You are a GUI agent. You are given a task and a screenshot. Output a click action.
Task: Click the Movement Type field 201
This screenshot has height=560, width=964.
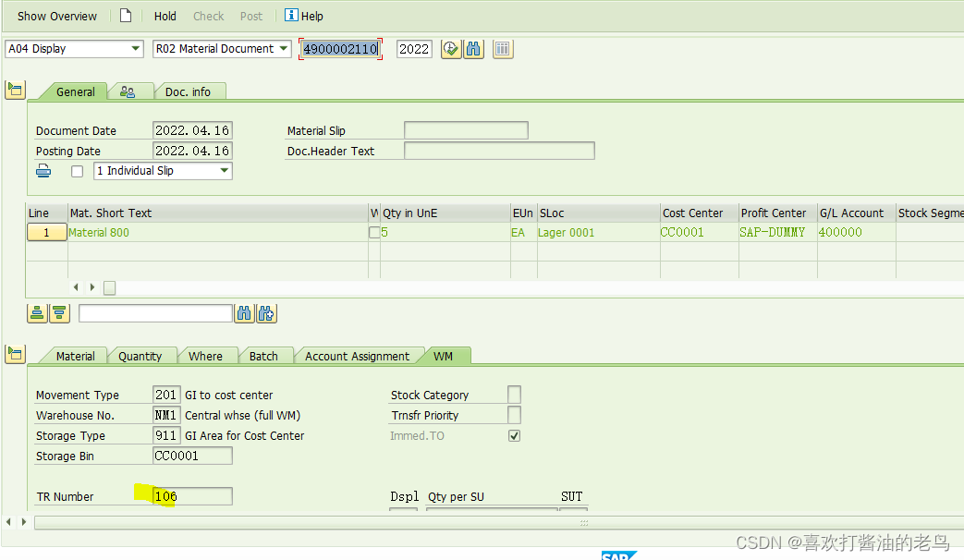[x=166, y=395]
